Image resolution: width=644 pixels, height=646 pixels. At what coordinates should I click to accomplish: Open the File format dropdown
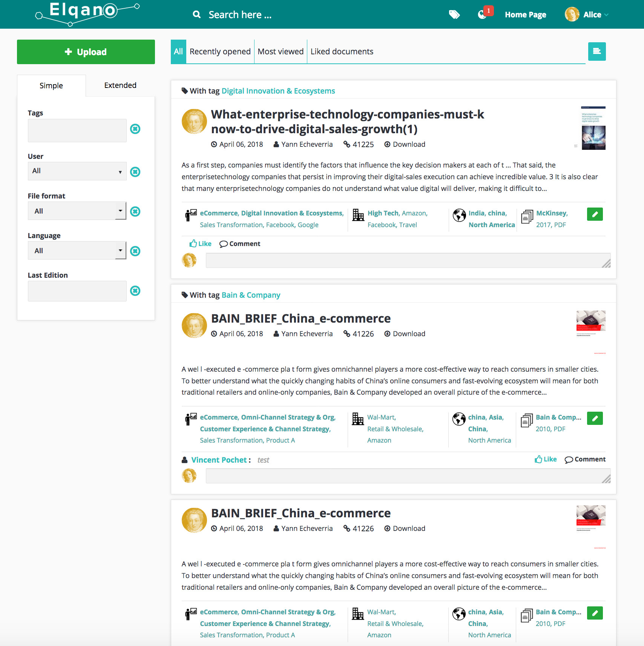pos(77,211)
